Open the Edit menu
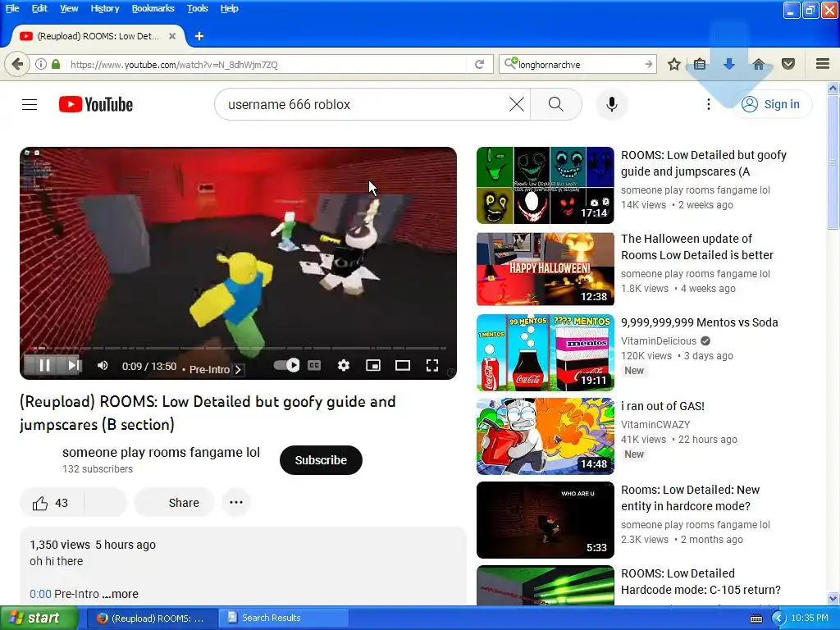This screenshot has height=630, width=840. point(39,8)
